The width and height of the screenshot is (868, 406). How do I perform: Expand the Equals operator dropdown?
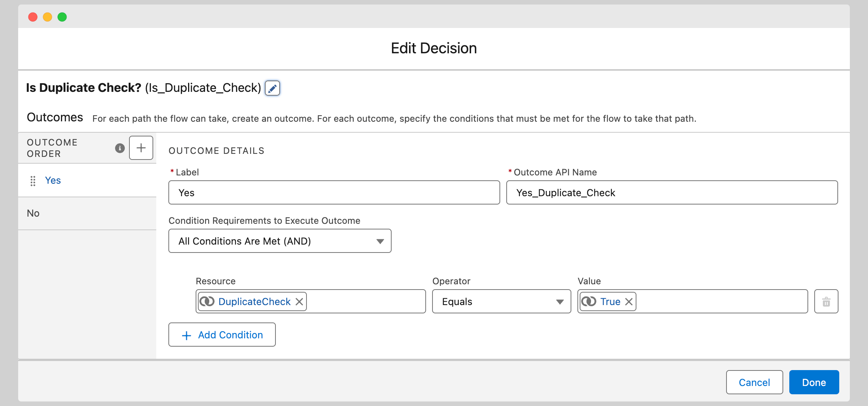(x=501, y=302)
